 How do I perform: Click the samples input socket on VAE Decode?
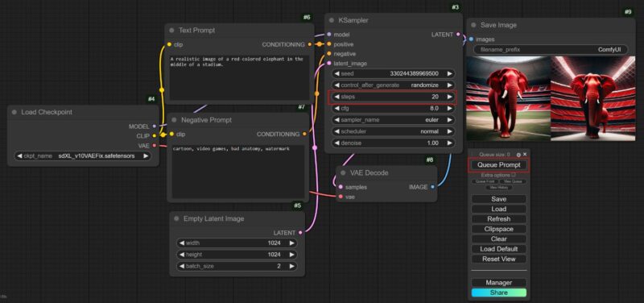[x=341, y=187]
